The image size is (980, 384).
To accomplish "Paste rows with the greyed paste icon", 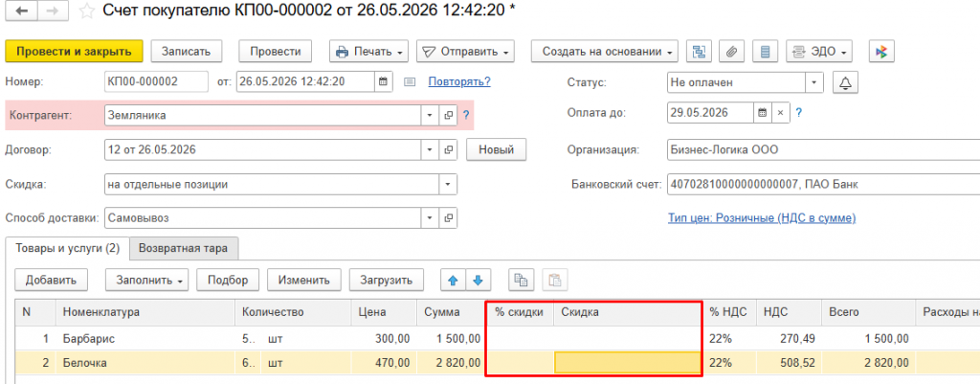I will pyautogui.click(x=555, y=281).
